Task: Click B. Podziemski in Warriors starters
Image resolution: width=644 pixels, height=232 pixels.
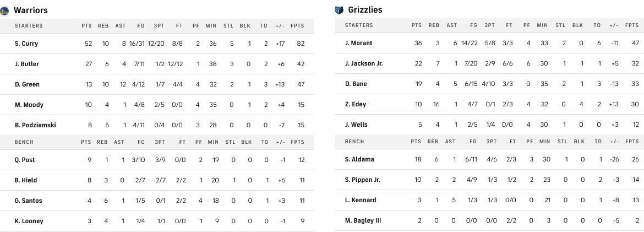Action: tap(35, 125)
